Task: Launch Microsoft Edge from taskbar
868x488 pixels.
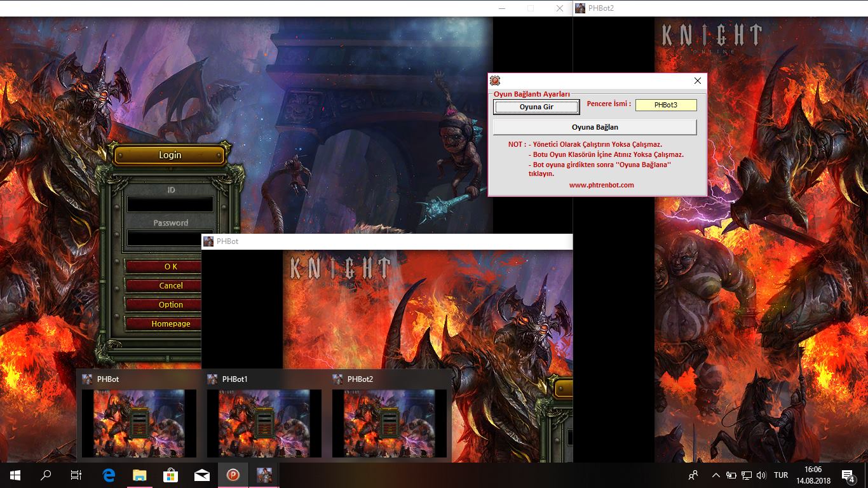Action: 109,475
